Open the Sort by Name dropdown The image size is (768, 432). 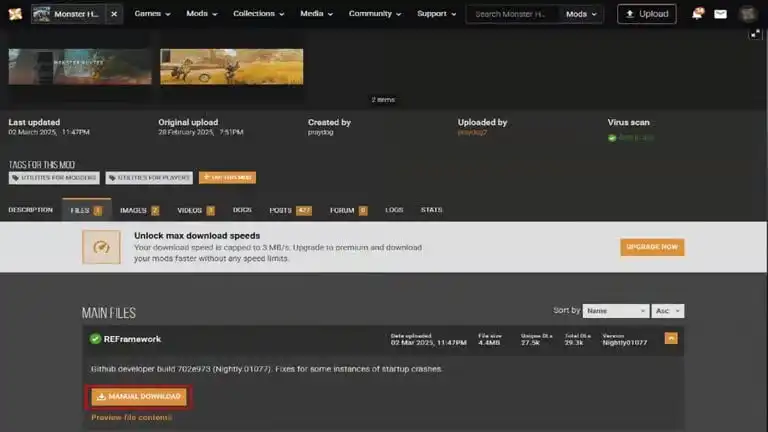pos(616,311)
